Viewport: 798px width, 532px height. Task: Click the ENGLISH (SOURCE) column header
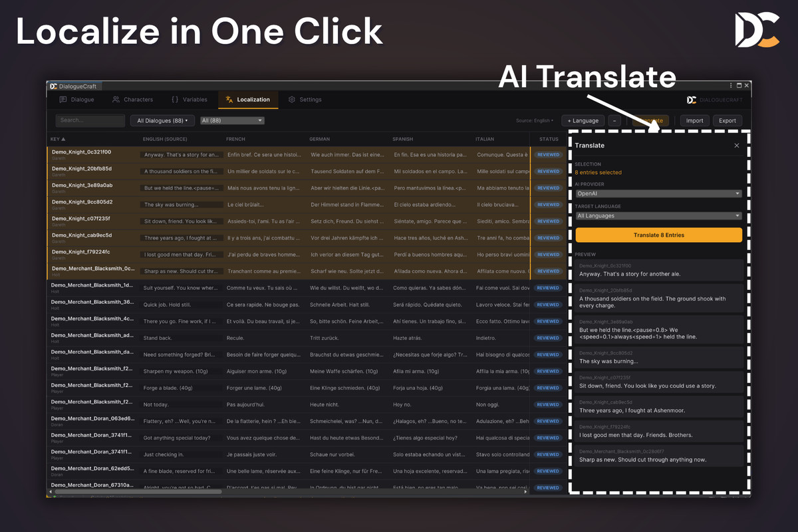165,139
